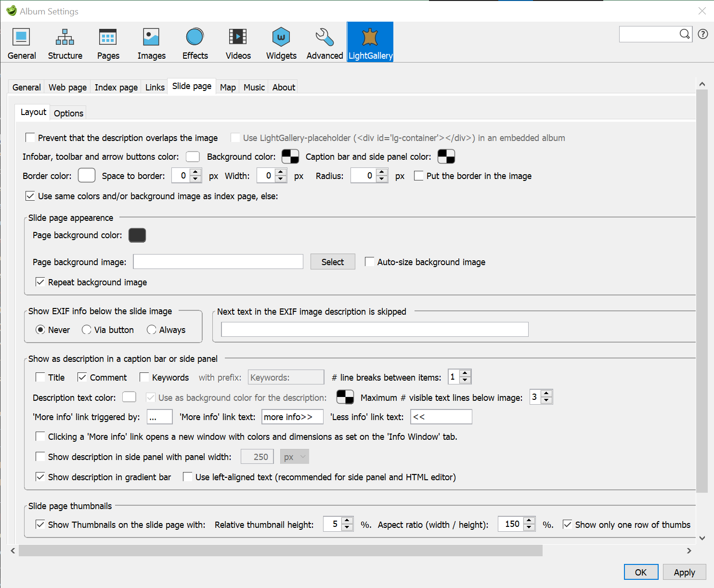Open the Effects settings icon

coord(195,42)
